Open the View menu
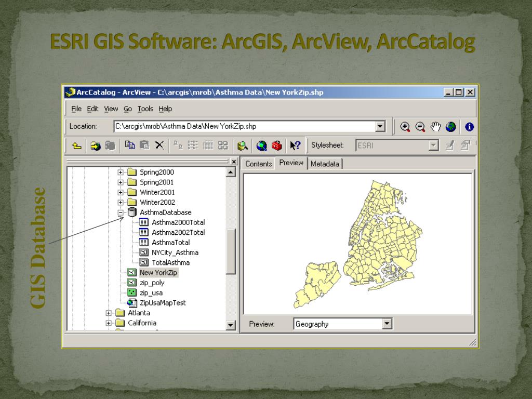The width and height of the screenshot is (532, 399). click(x=111, y=109)
